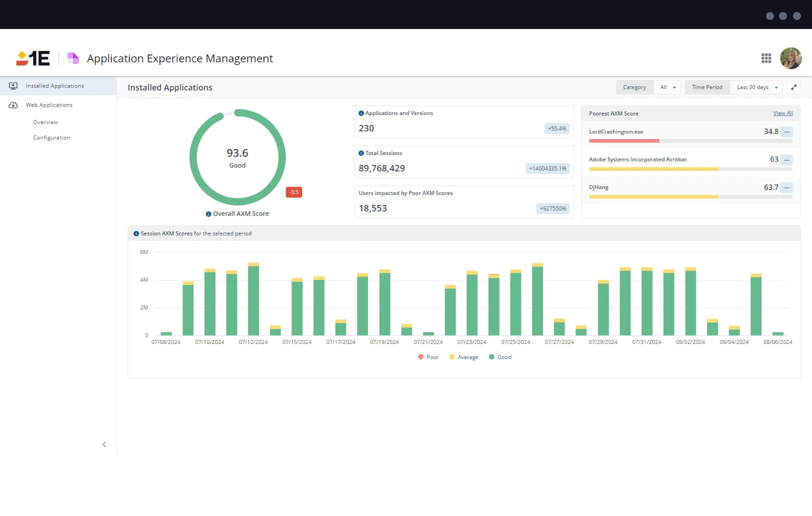Click the overall AXM score donut chart
This screenshot has height=516, width=812.
click(x=237, y=157)
